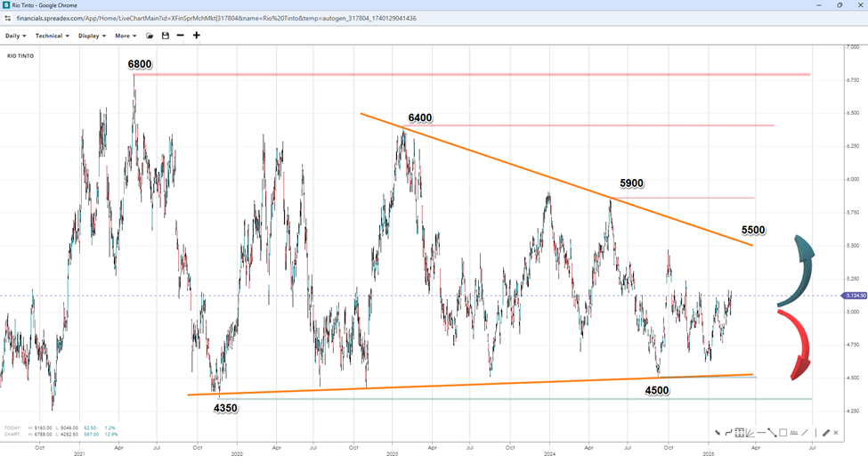Open the Daily timeframe dropdown
This screenshot has height=464, width=868.
click(16, 36)
